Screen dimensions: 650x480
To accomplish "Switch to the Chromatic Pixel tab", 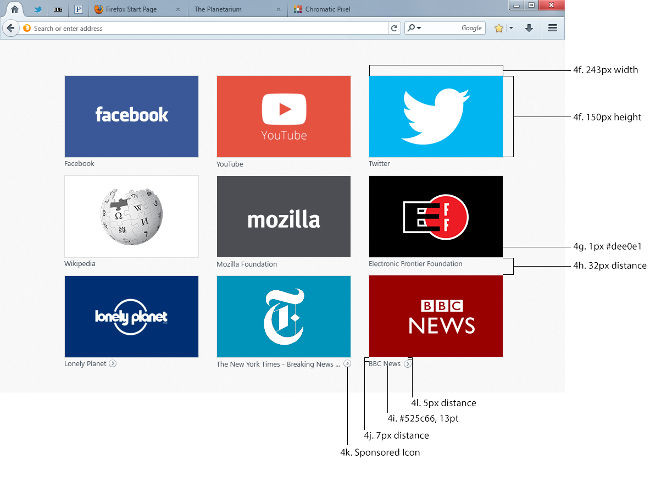I will (327, 9).
